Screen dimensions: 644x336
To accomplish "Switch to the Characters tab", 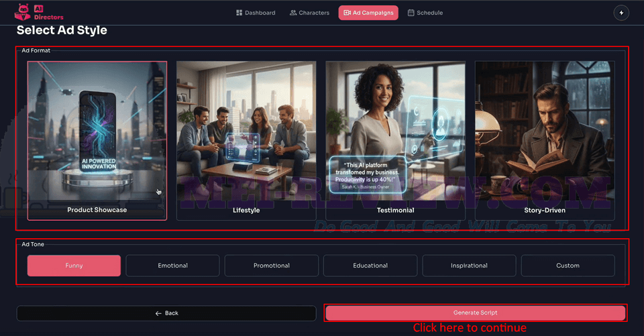I will click(309, 13).
